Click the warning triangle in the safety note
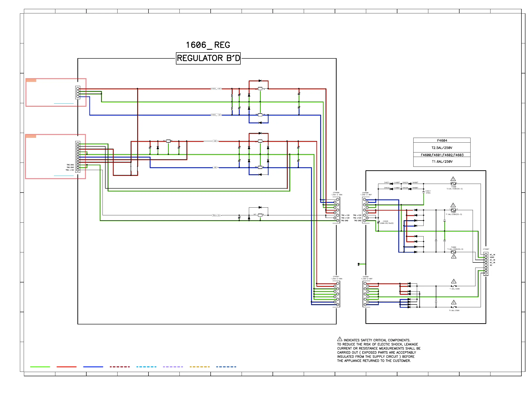Viewport: 532px width, 395px height. tap(339, 339)
